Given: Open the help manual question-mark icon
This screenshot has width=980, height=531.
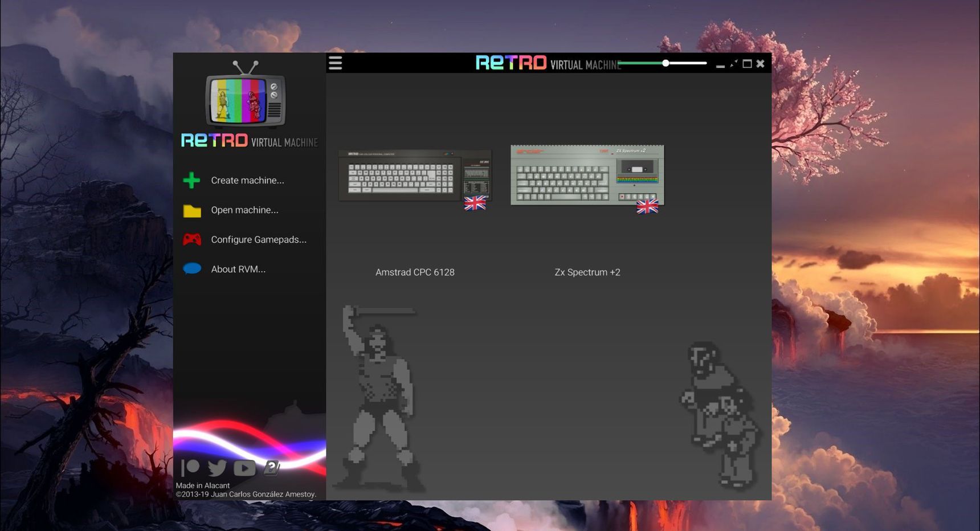Looking at the screenshot, I should (271, 468).
